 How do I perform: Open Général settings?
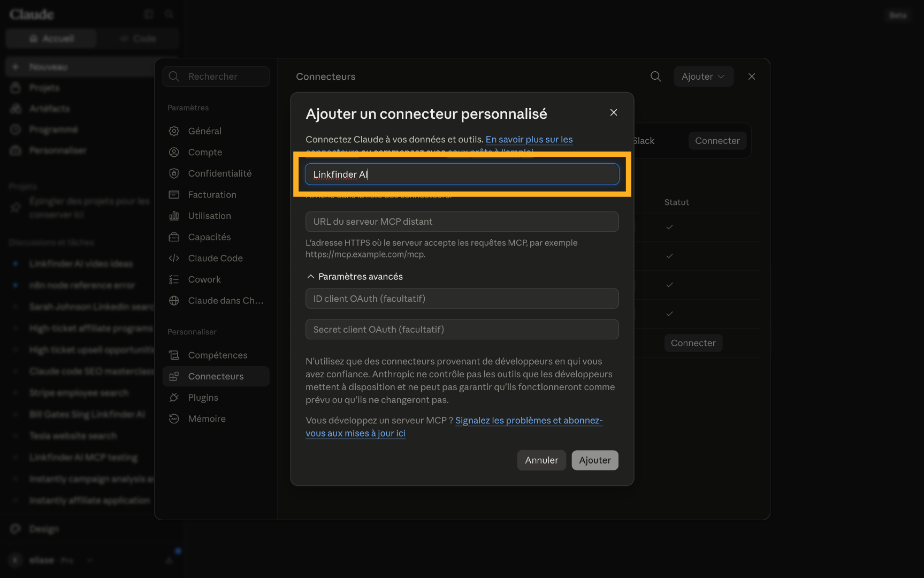pos(216,131)
